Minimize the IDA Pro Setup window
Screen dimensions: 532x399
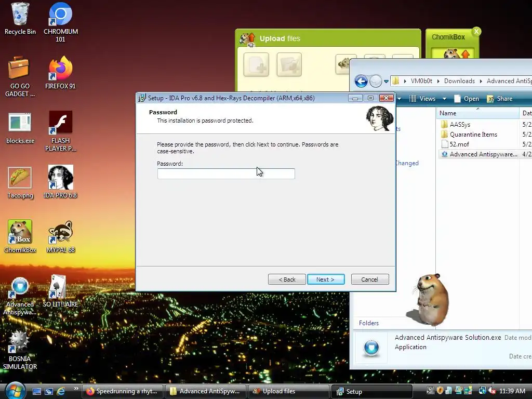(355, 98)
